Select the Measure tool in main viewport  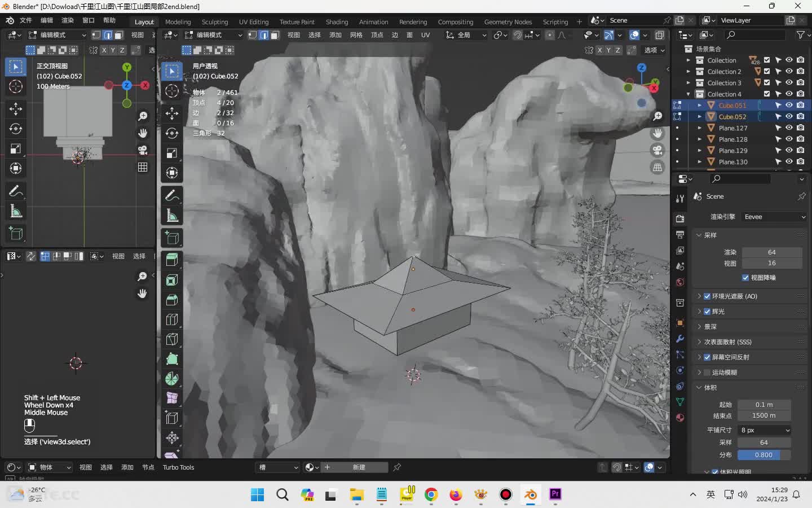(172, 216)
